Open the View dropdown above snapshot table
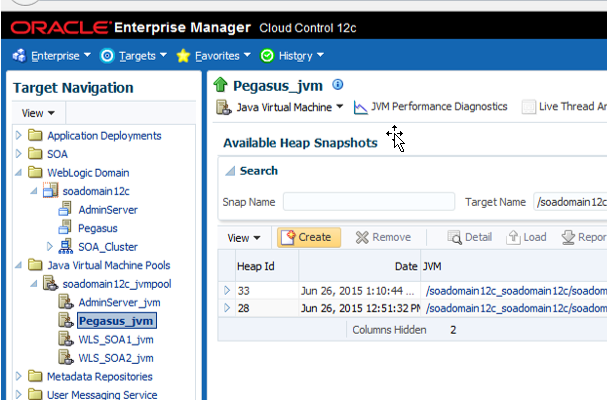The height and width of the screenshot is (411, 609). coord(244,238)
